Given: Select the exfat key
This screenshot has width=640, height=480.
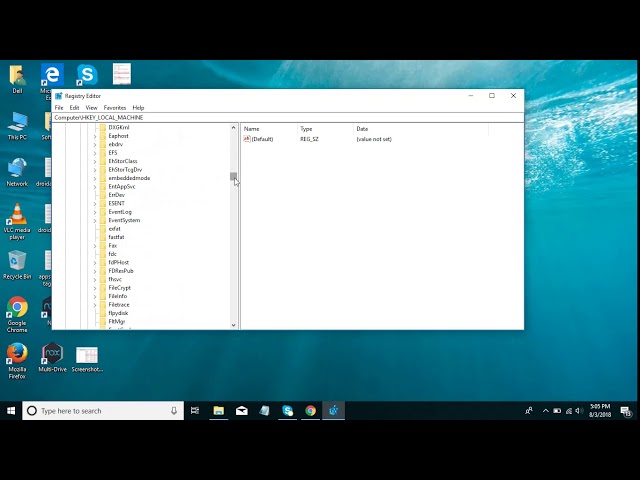Looking at the screenshot, I should [114, 229].
